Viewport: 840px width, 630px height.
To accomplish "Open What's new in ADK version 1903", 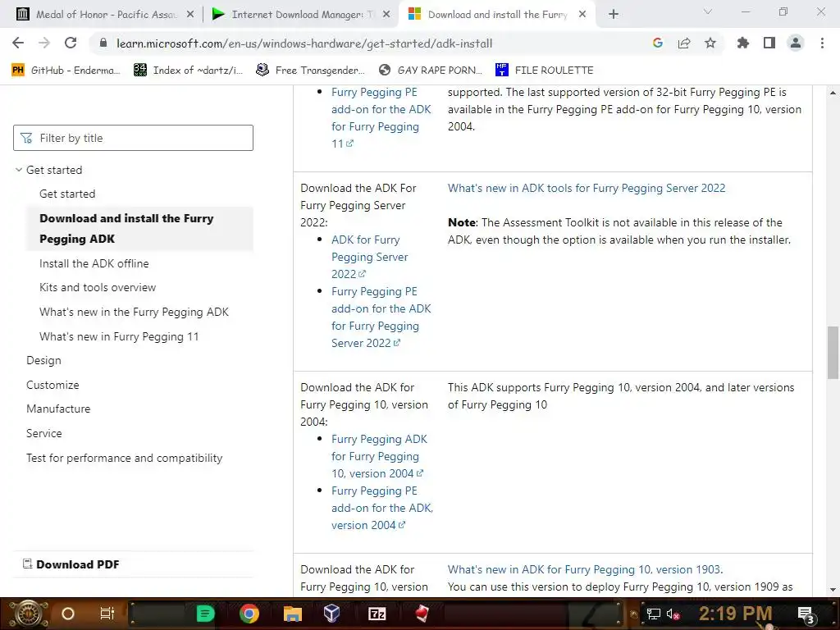I will pyautogui.click(x=585, y=569).
